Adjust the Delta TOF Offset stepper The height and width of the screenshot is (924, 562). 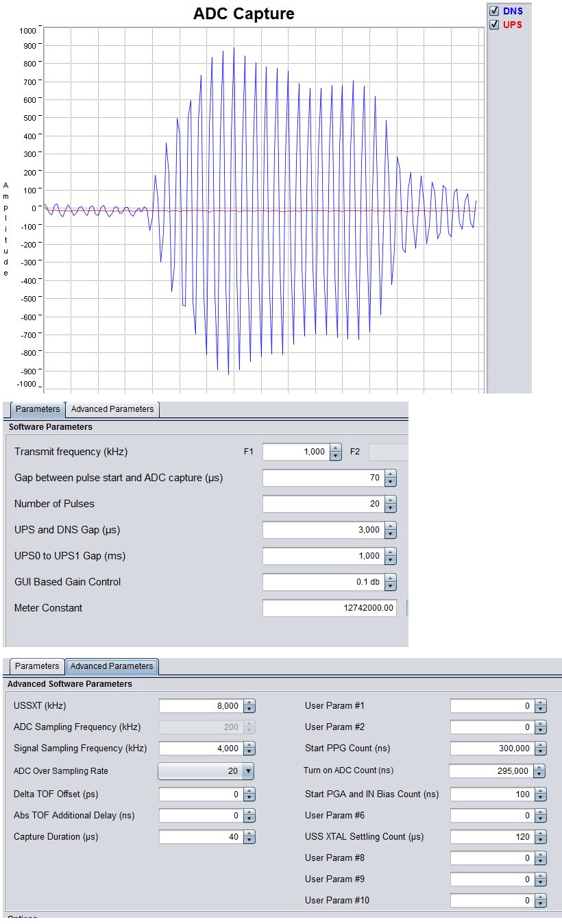(x=249, y=794)
